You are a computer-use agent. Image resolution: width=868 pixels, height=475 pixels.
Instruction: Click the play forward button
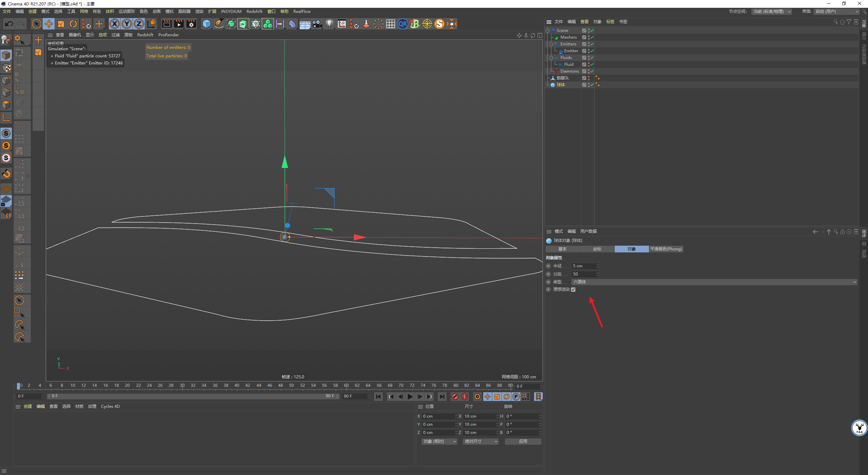tap(410, 397)
